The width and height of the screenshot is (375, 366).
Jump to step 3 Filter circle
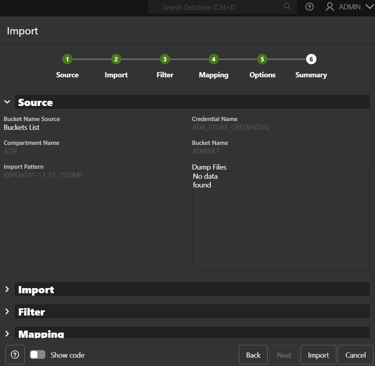coord(164,59)
